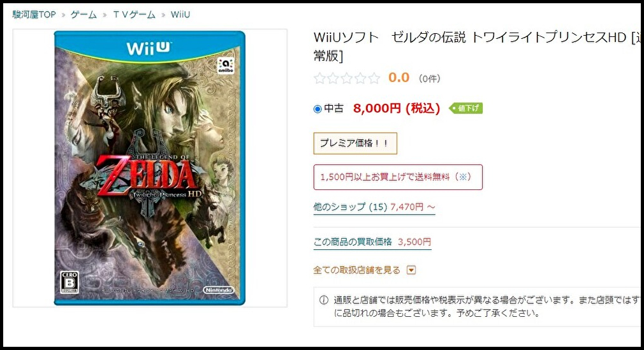Image resolution: width=644 pixels, height=350 pixels.
Task: Click the fifth rating star
Action: pos(374,78)
